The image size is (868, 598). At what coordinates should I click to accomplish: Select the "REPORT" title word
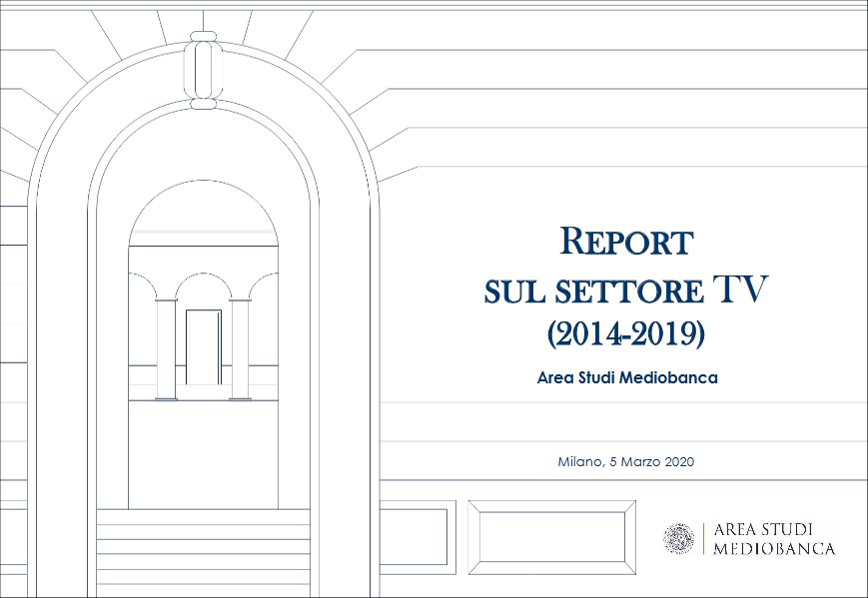(626, 242)
